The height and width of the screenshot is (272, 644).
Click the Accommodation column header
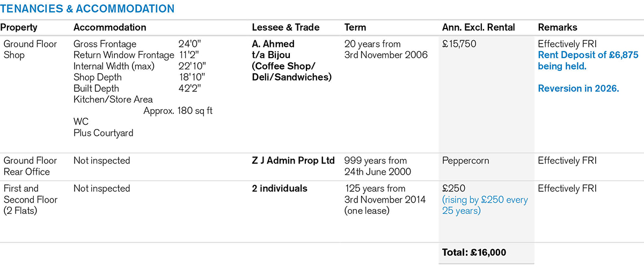click(109, 27)
